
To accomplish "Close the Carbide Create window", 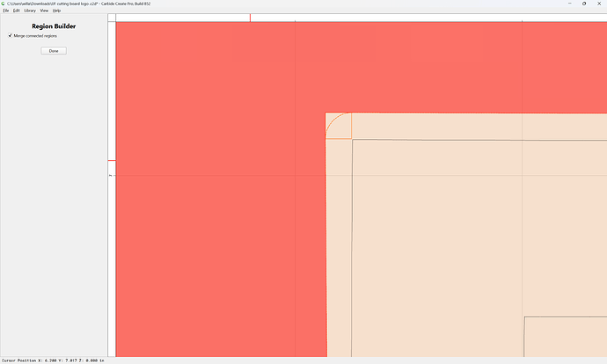I will 599,4.
